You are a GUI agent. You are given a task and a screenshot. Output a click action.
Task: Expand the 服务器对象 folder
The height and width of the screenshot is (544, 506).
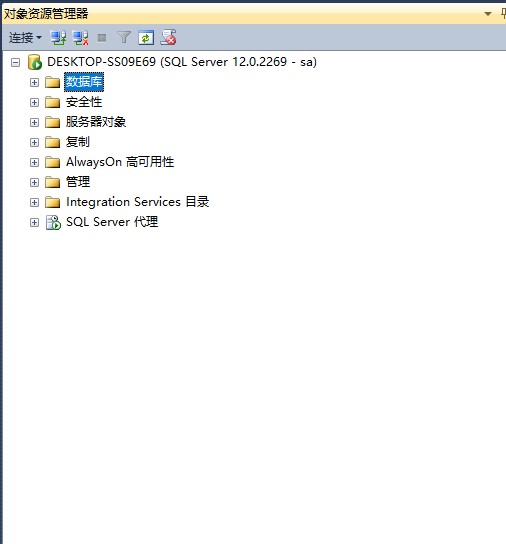tap(34, 122)
